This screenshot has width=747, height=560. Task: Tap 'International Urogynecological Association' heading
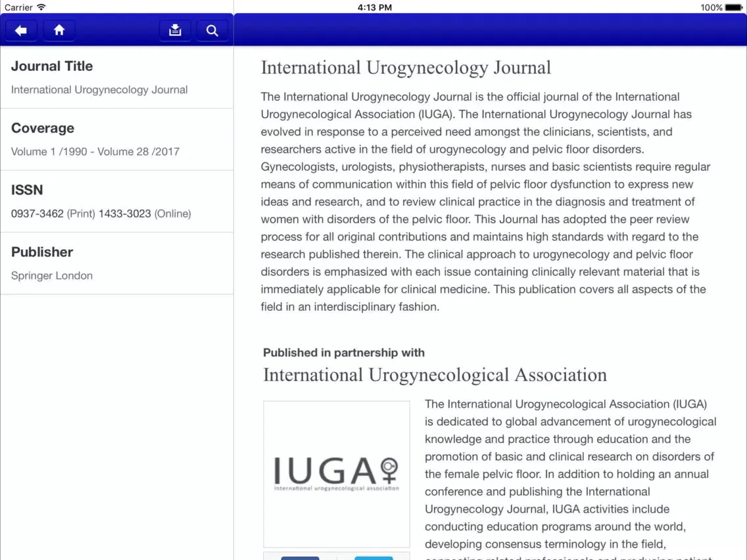click(435, 375)
